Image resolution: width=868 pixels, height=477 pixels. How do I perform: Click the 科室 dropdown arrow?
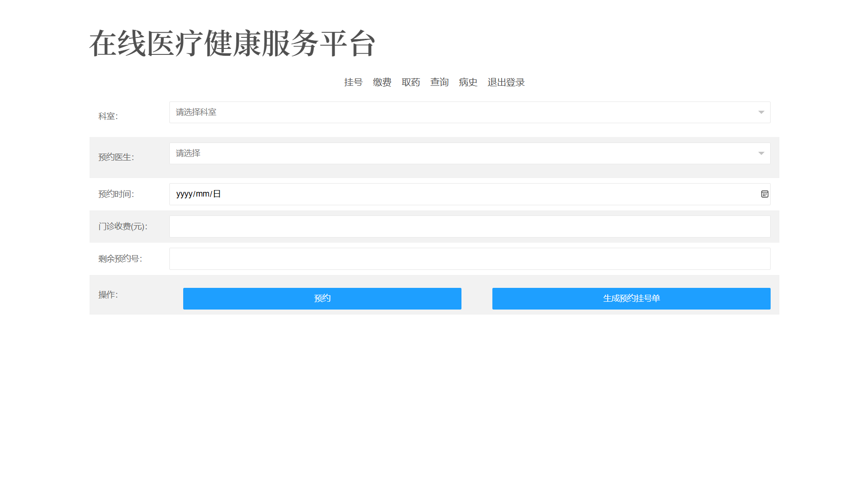tap(761, 113)
